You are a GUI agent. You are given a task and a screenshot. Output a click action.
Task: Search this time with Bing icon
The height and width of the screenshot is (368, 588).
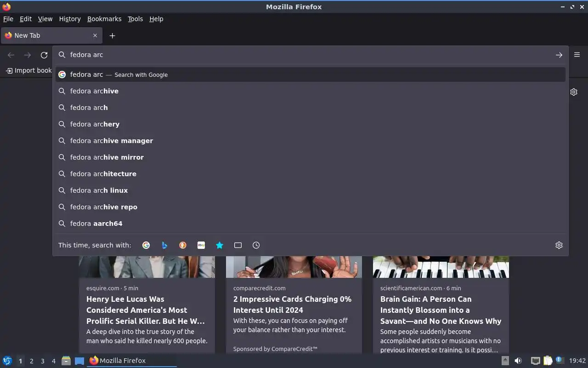point(164,245)
